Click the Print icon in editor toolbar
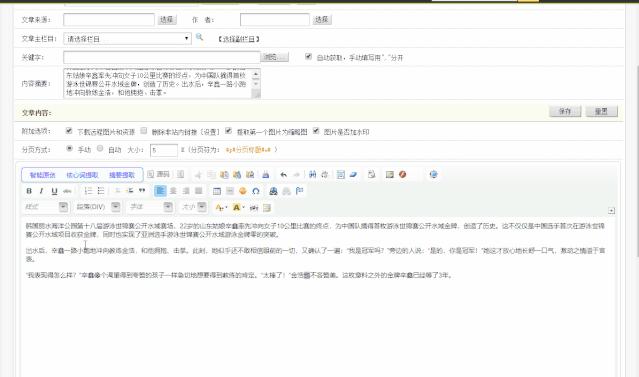Viewport: 639px width, 377px height. (266, 175)
